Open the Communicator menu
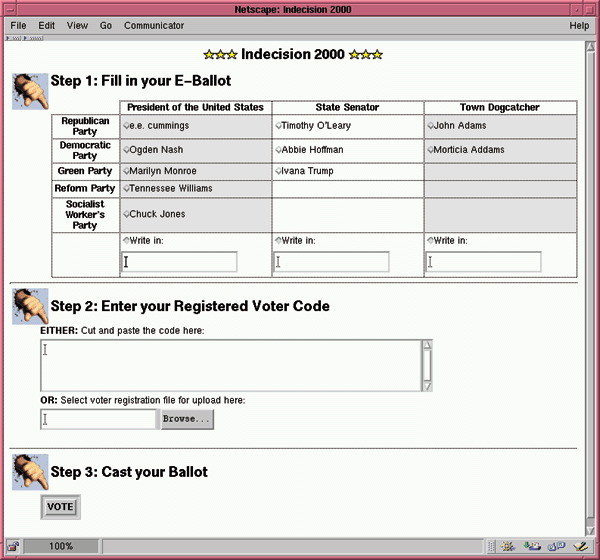The height and width of the screenshot is (560, 600). click(x=154, y=25)
